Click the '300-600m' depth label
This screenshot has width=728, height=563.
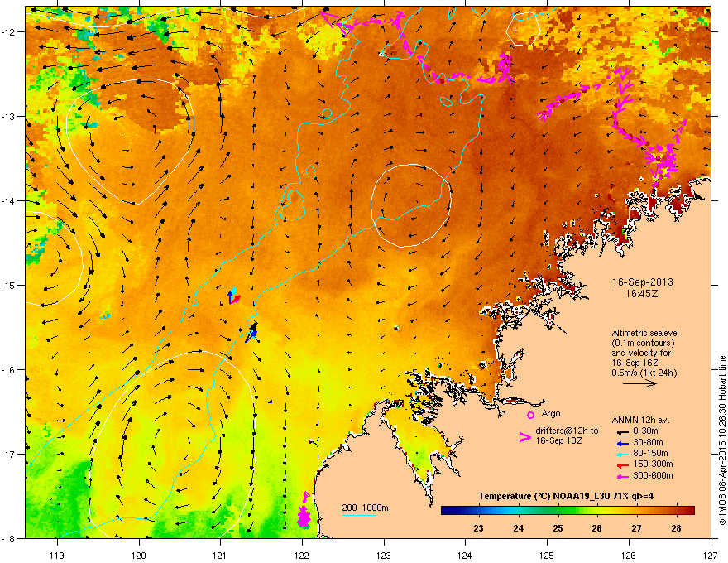tap(653, 475)
